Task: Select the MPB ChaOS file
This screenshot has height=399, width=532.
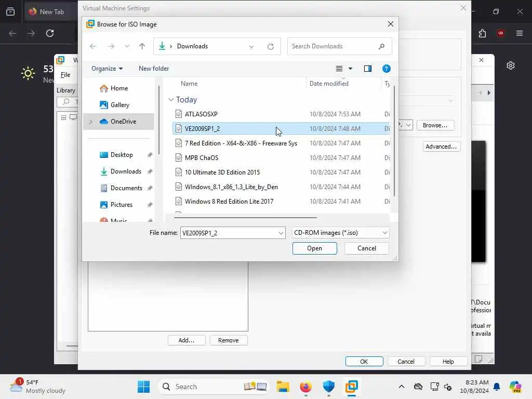Action: tap(281, 158)
